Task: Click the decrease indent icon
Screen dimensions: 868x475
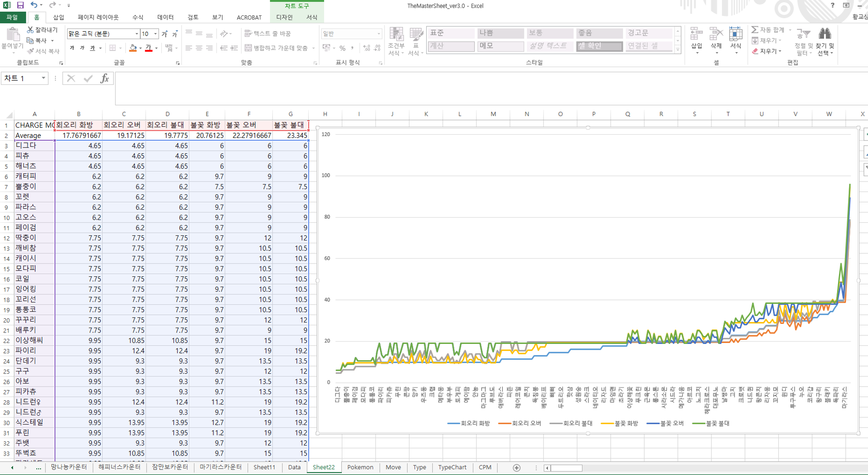Action: pos(224,48)
